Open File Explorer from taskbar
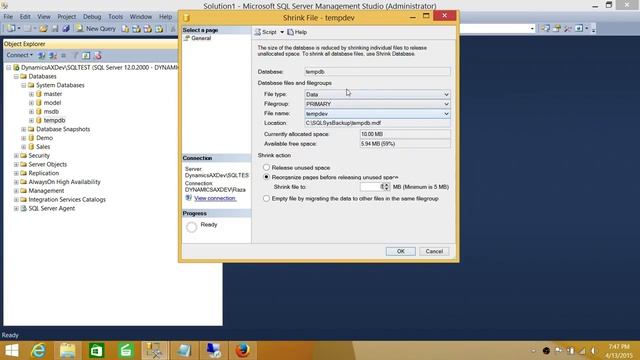This screenshot has width=640, height=360. [68, 351]
